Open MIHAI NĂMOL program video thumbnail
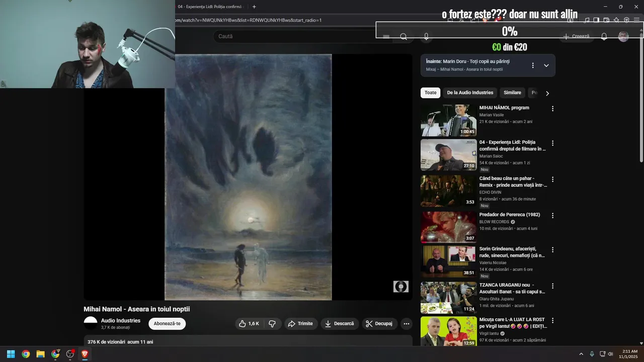Viewport: 644px width, 362px height. [x=448, y=120]
